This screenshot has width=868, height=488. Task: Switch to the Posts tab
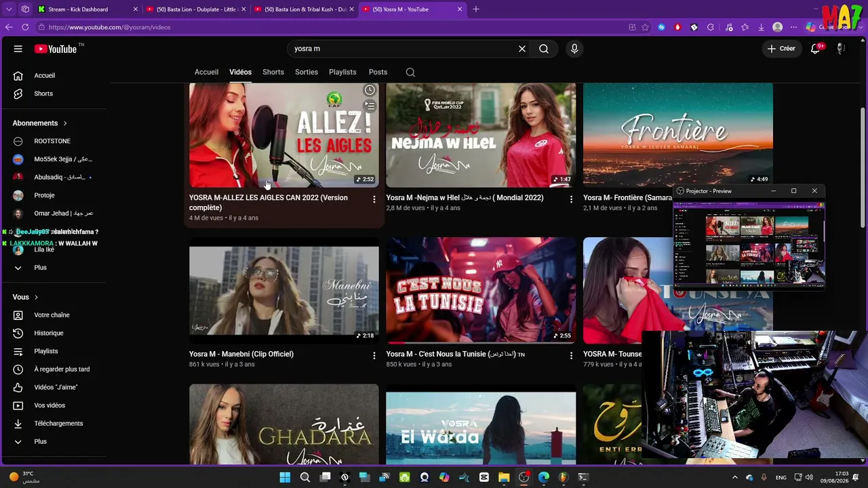pos(378,73)
